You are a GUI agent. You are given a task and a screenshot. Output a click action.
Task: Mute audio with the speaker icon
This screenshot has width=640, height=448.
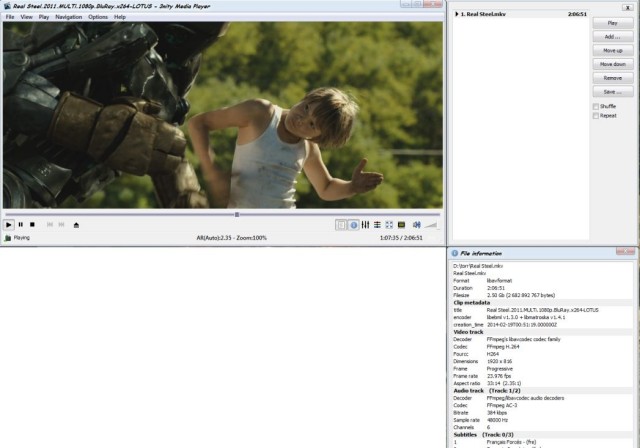[416, 225]
